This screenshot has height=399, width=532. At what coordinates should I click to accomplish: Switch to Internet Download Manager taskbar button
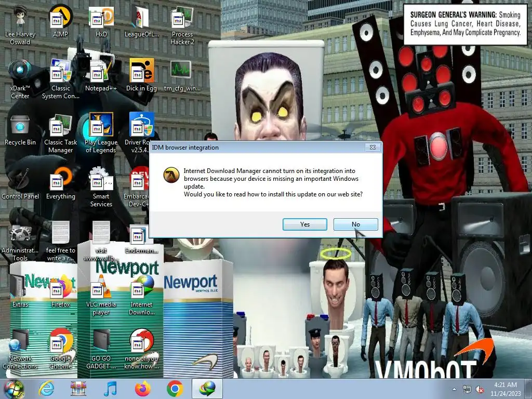[207, 389]
